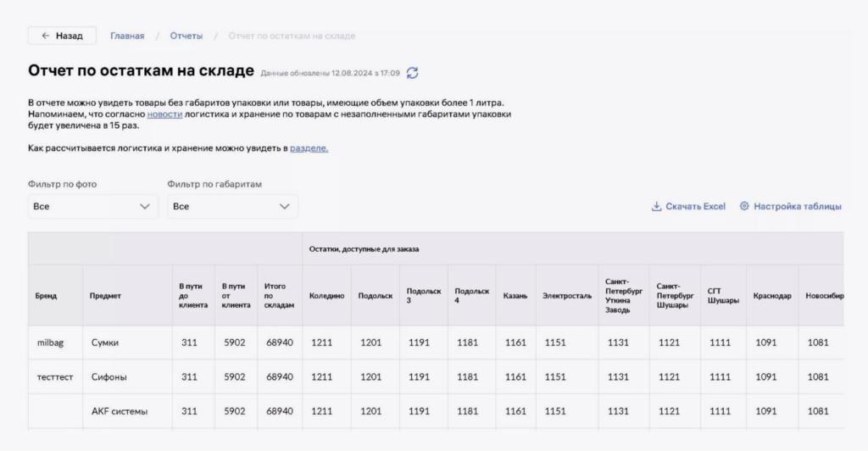Click the Скачать Excel text
Image resolution: width=868 pixels, height=451 pixels.
[x=695, y=206]
